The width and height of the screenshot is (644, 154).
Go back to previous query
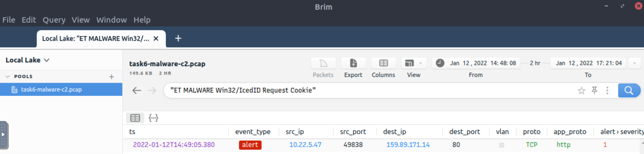coord(136,90)
